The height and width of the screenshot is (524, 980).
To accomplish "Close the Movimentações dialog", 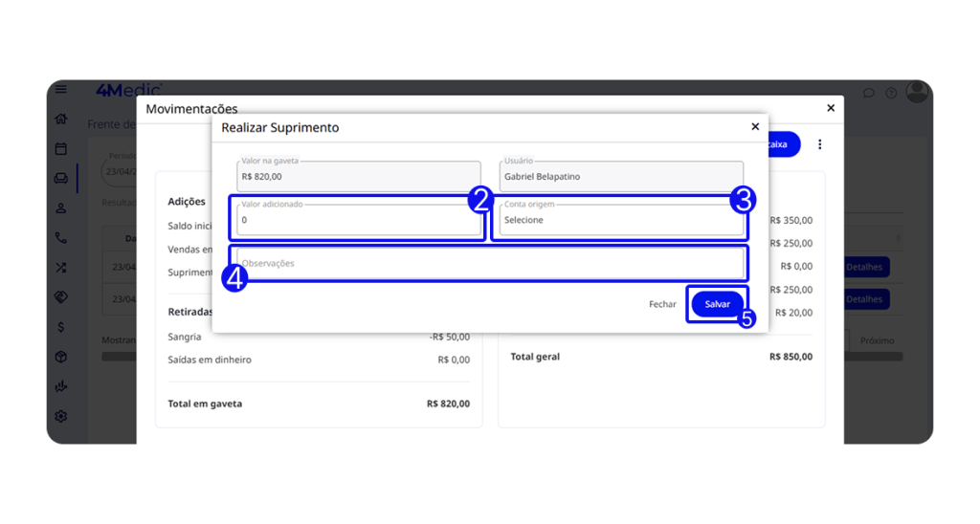I will (830, 108).
